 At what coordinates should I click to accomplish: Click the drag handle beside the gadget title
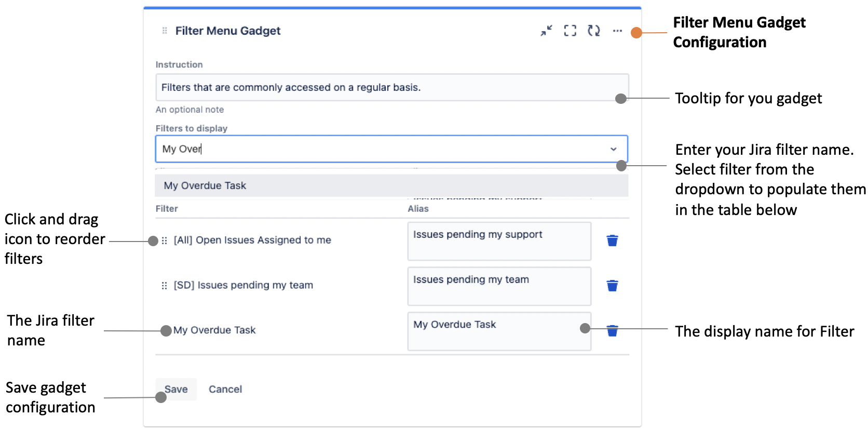click(x=165, y=31)
